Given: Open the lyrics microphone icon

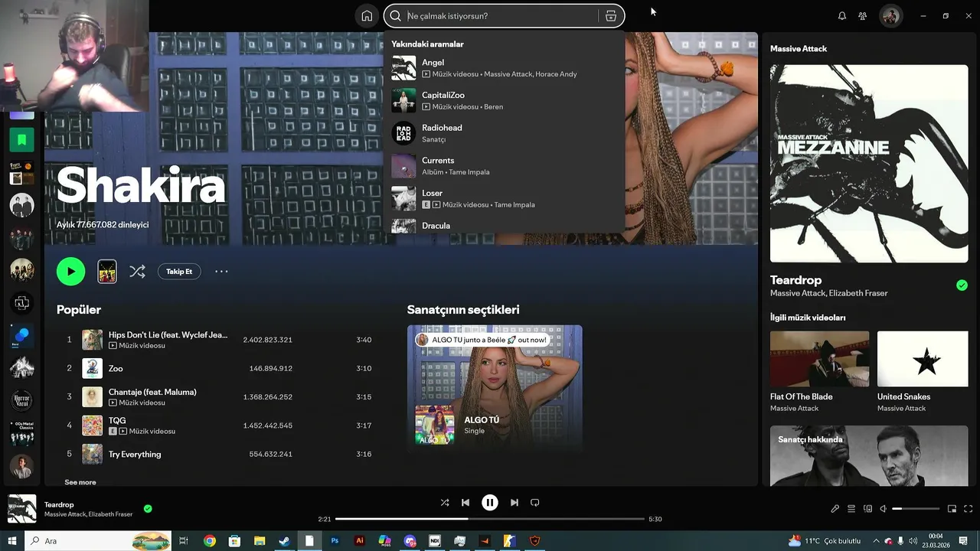Looking at the screenshot, I should coord(835,509).
